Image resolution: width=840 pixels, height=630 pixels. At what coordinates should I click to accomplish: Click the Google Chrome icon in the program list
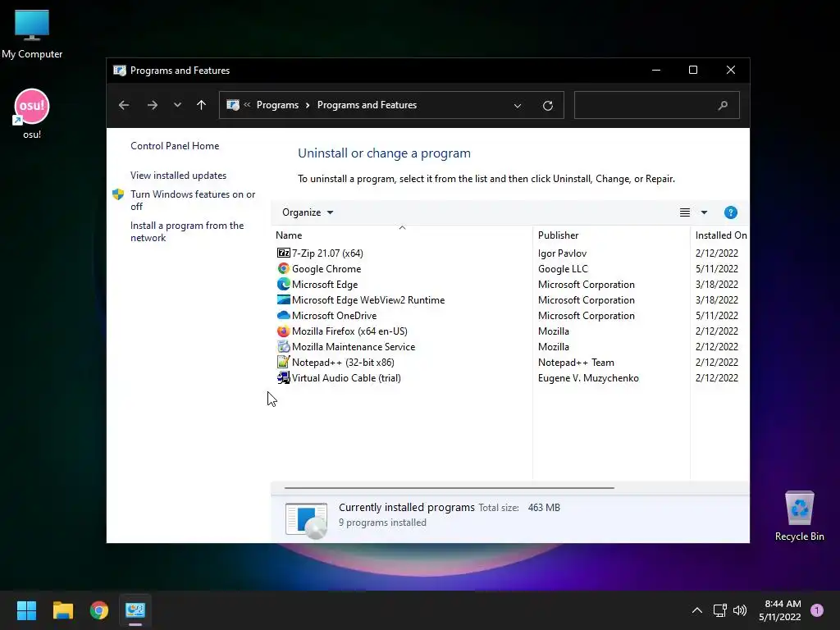tap(283, 268)
